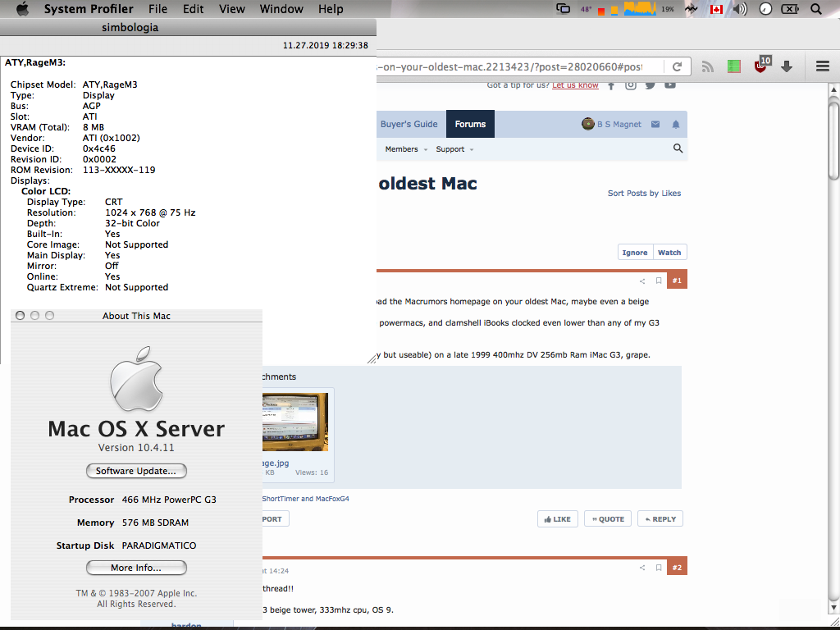Expand the Support dropdown
Image resolution: width=840 pixels, height=630 pixels.
[454, 149]
